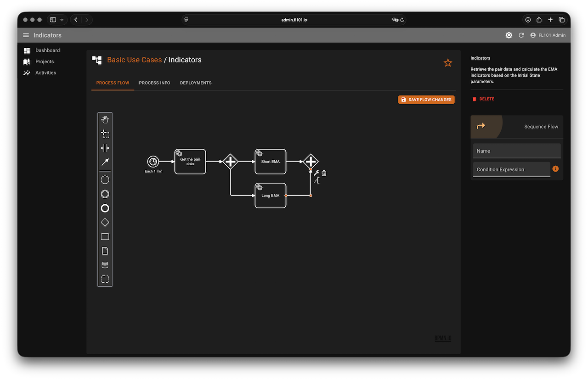Choose the create/remove space tool
588x380 pixels.
click(x=105, y=148)
